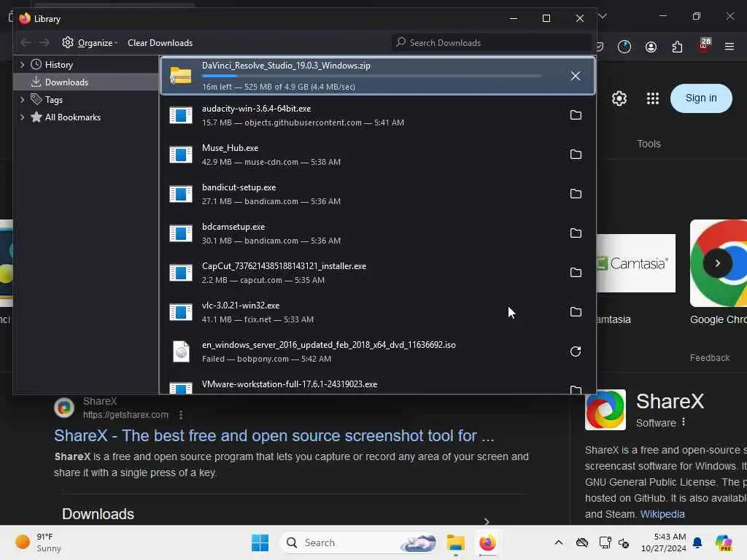747x560 pixels.
Task: Click the Feedback link
Action: tap(709, 357)
